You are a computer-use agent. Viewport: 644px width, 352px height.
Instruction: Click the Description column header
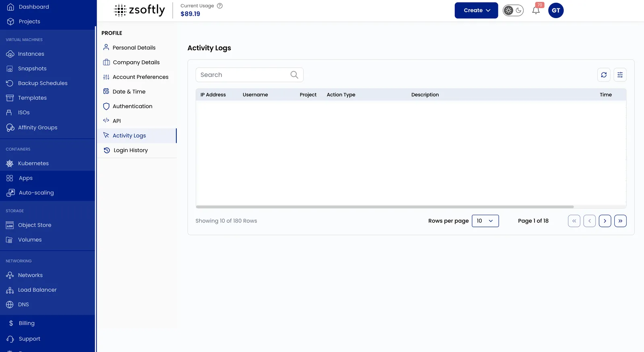coord(425,95)
